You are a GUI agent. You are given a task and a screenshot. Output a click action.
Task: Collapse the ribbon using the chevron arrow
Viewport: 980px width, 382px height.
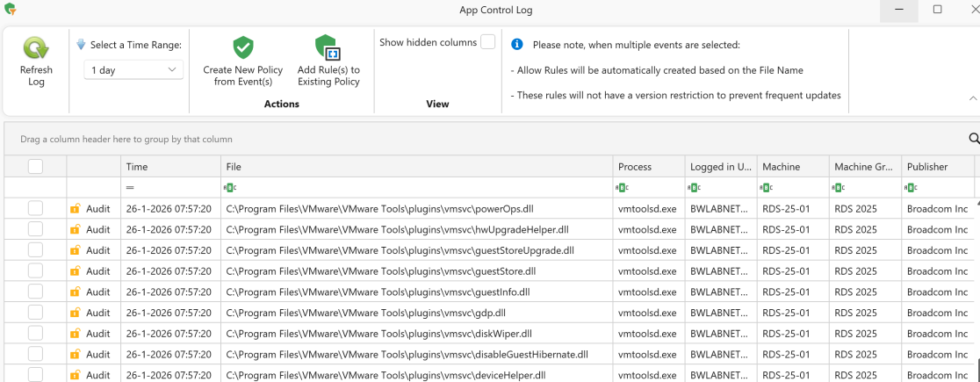click(973, 98)
